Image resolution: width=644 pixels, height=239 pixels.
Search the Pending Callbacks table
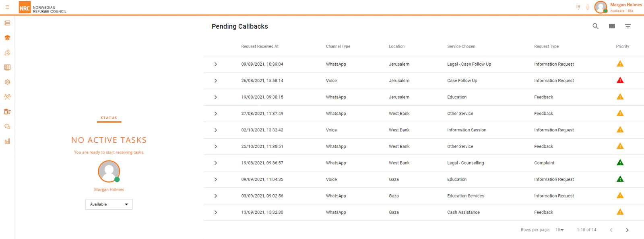595,26
